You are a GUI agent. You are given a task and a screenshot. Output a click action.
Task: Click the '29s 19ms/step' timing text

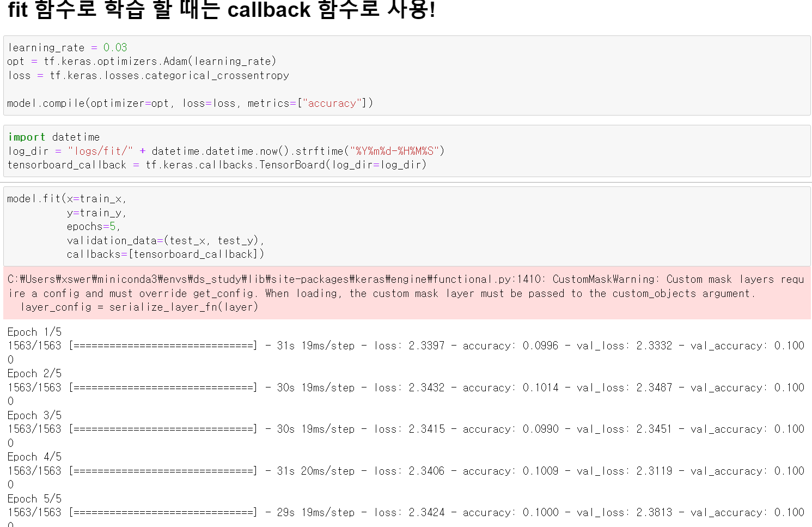click(316, 512)
